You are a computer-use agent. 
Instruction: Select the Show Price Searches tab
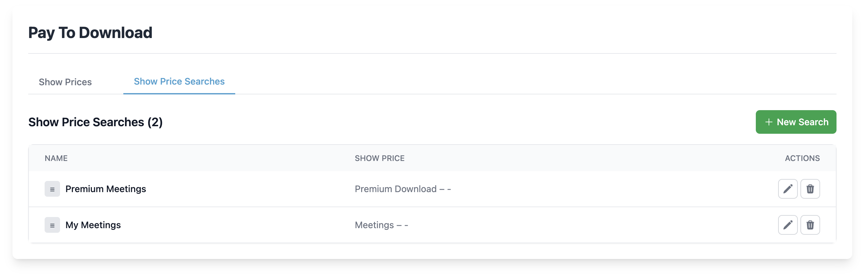tap(179, 81)
